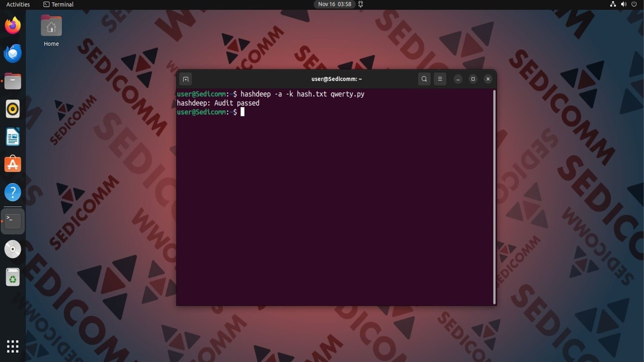Viewport: 644px width, 362px height.
Task: Open a new terminal tab
Action: click(x=185, y=79)
